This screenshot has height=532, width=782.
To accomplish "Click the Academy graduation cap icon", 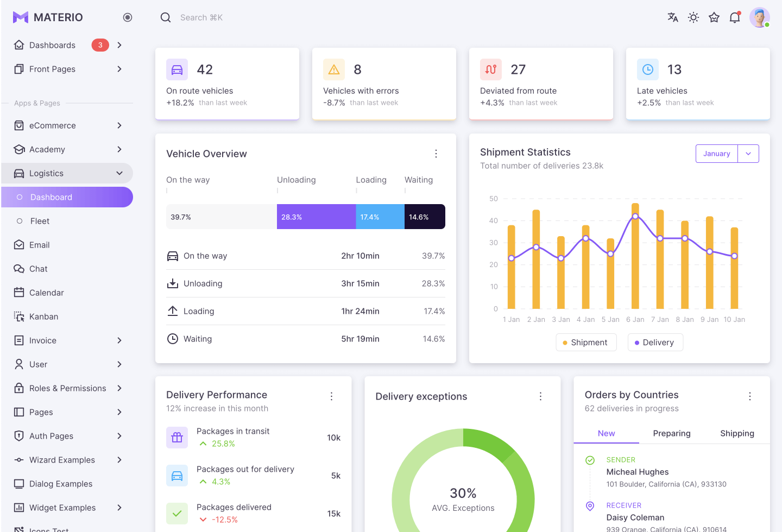I will pyautogui.click(x=19, y=149).
